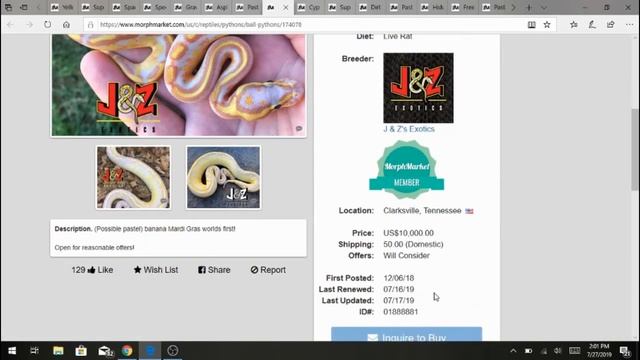Click the First Posted date 12/06/18
Screen dimensions: 640x360
(399, 278)
